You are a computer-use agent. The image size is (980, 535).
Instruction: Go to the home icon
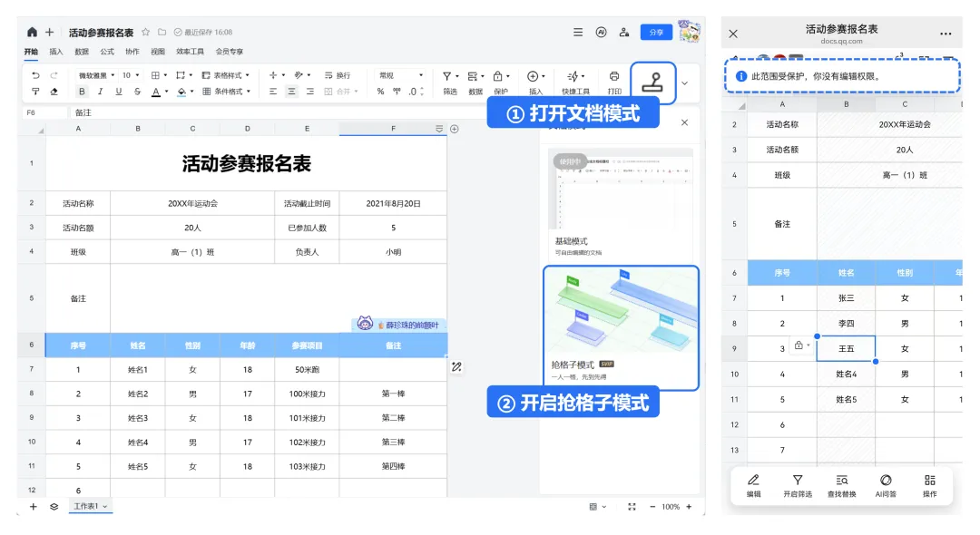pyautogui.click(x=32, y=32)
